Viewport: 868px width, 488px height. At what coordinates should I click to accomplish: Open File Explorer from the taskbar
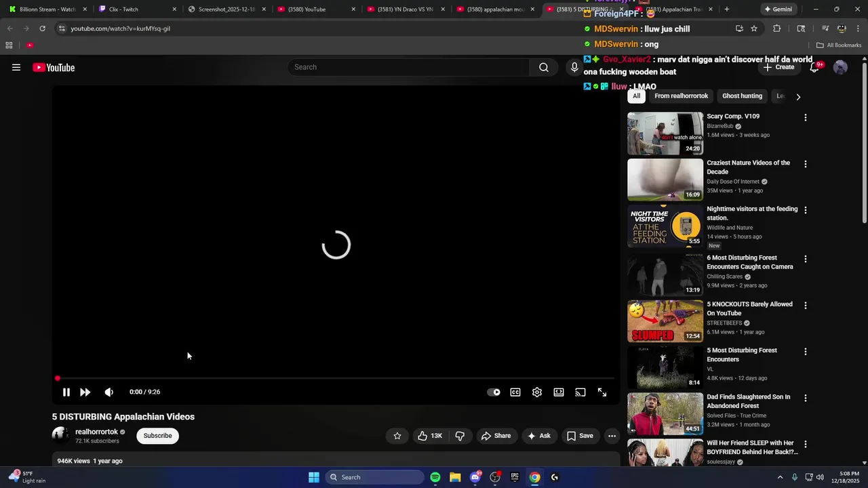tap(455, 477)
